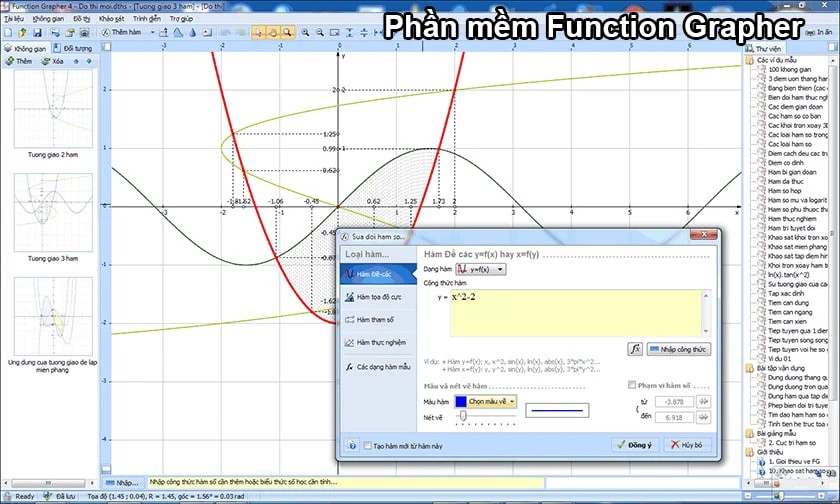
Task: Click the blue Màu hàm color swatch
Action: (x=461, y=401)
